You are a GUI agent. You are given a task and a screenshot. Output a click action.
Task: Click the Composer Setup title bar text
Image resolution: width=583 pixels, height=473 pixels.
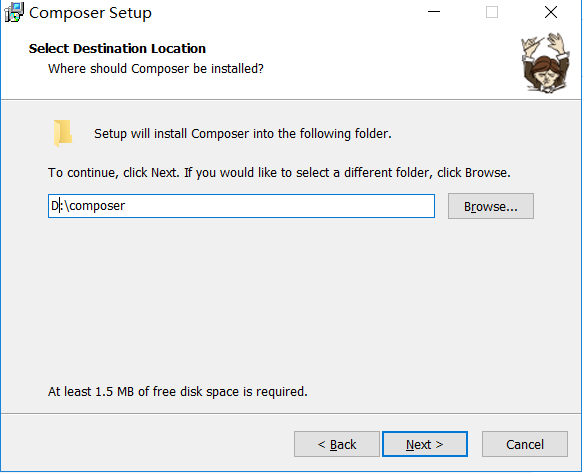coord(90,13)
